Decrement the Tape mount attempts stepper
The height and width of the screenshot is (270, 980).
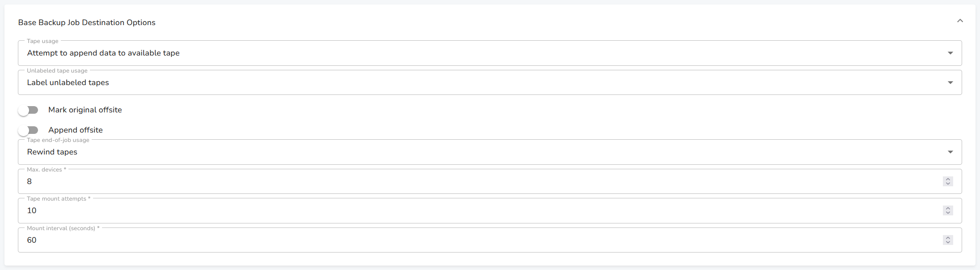[x=948, y=213]
